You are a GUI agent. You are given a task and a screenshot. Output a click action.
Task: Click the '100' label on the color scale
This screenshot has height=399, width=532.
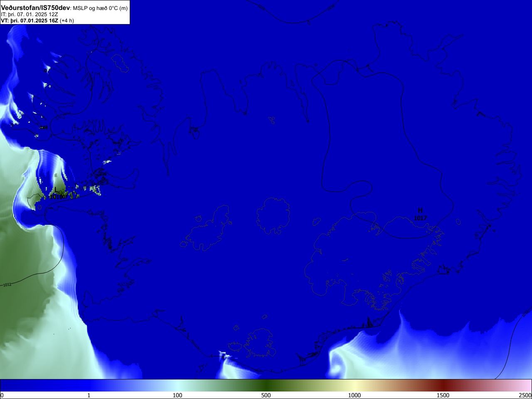click(177, 395)
